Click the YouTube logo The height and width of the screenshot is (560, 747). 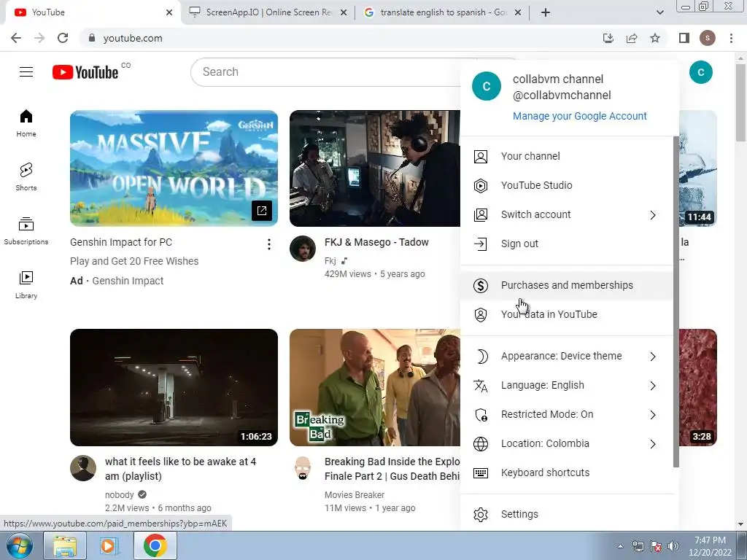[85, 72]
